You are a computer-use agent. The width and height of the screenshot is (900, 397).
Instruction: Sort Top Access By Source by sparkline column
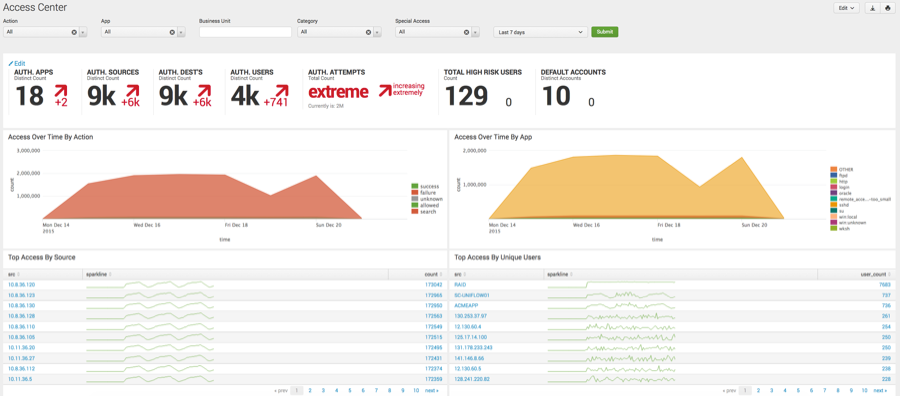pos(98,275)
